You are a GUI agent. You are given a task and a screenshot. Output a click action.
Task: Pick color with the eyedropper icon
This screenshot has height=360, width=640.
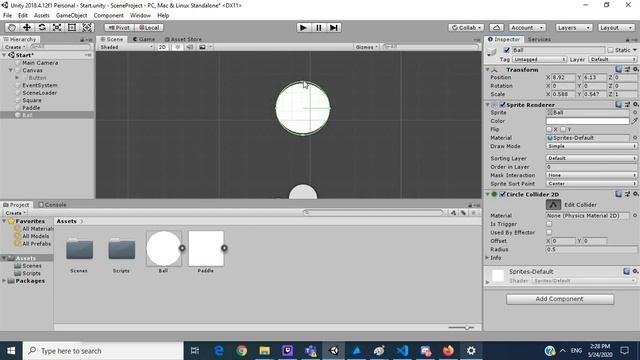pyautogui.click(x=634, y=121)
